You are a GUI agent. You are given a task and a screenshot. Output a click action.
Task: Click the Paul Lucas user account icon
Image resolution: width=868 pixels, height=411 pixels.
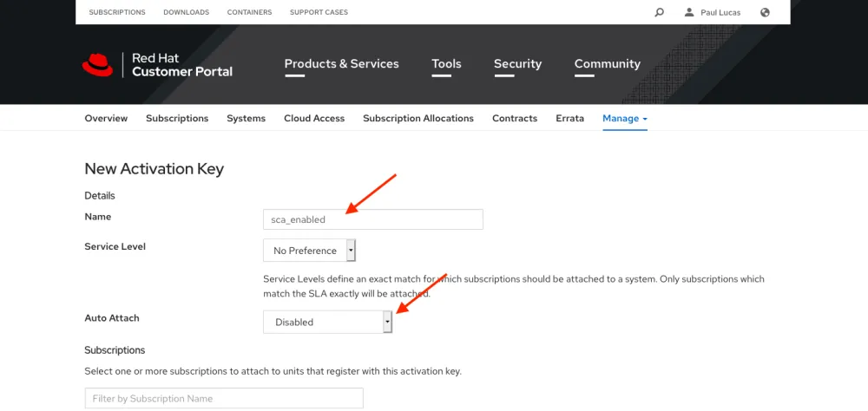[689, 12]
